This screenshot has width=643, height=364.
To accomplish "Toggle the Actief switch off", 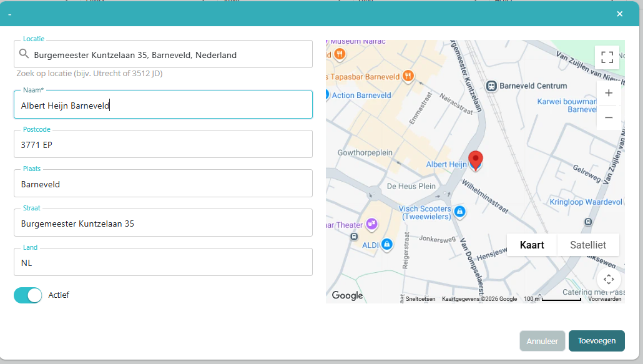I will pos(28,295).
